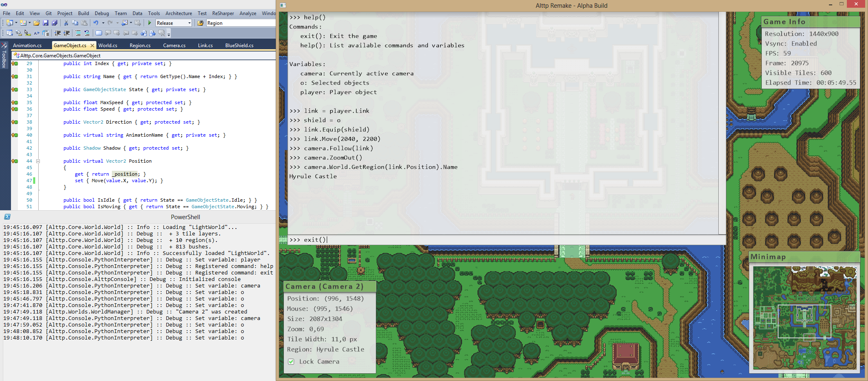Expand the undo history dropdown arrow
This screenshot has width=868, height=381.
(x=103, y=23)
